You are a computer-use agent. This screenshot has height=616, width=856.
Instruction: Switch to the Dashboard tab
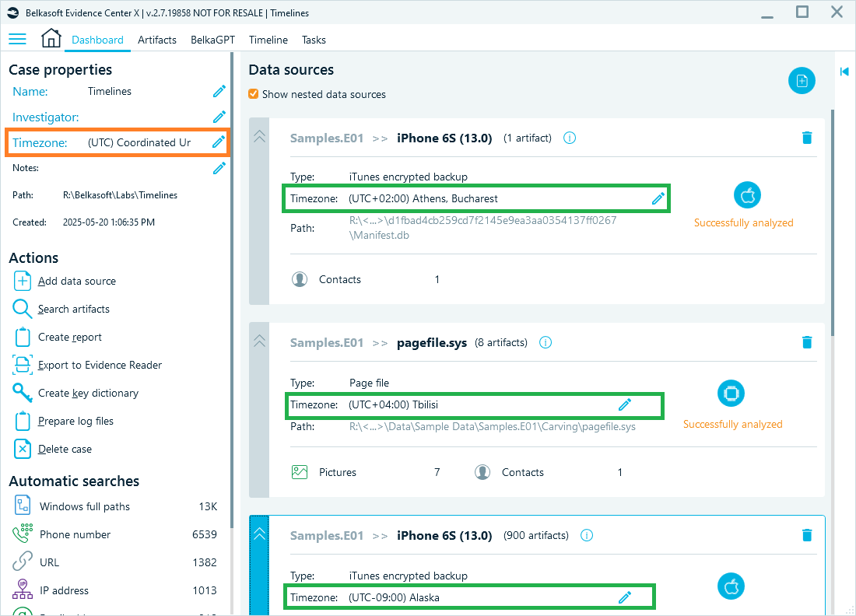pos(98,40)
